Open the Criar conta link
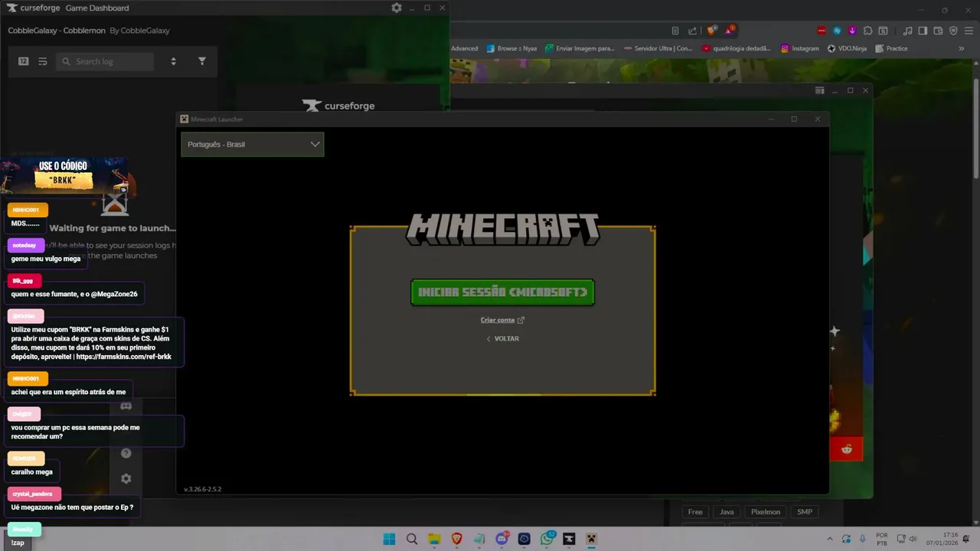The width and height of the screenshot is (980, 551). [x=502, y=320]
